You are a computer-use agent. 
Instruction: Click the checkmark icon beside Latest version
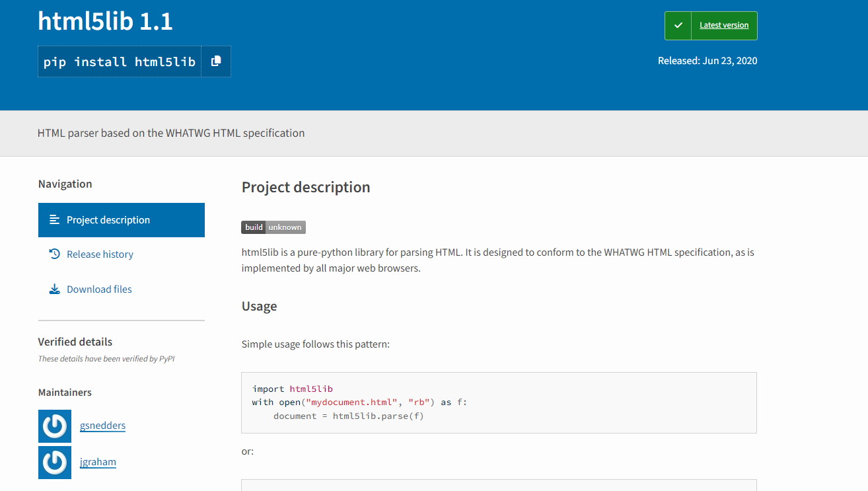678,26
